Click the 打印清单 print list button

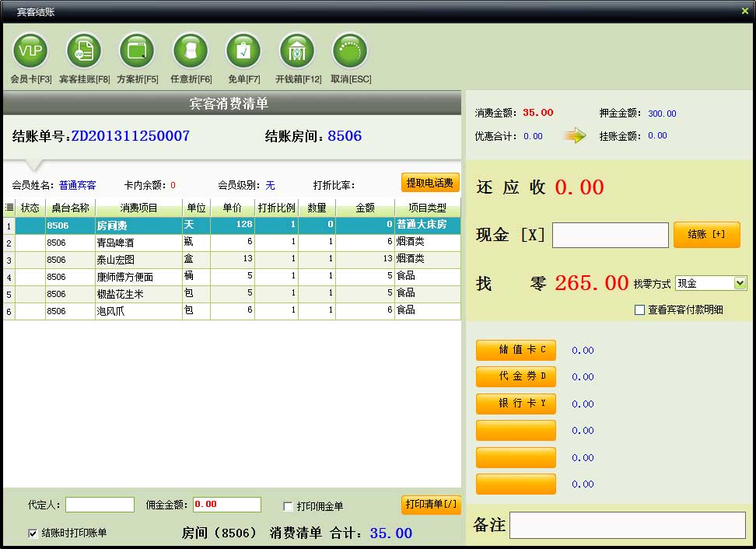pyautogui.click(x=430, y=505)
